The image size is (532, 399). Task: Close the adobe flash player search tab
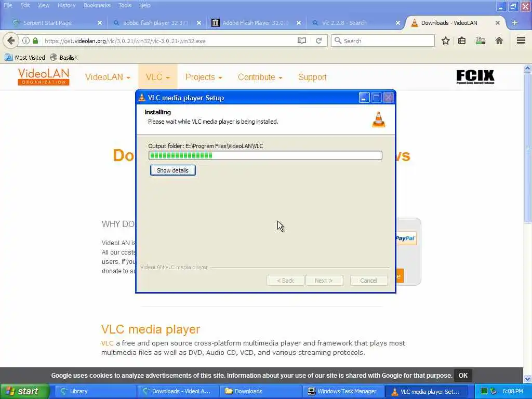(x=199, y=23)
